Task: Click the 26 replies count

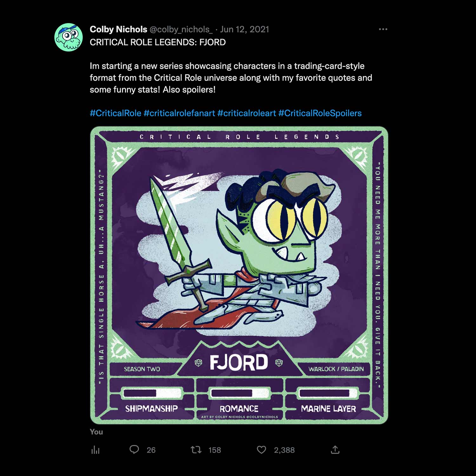Action: pos(151,450)
